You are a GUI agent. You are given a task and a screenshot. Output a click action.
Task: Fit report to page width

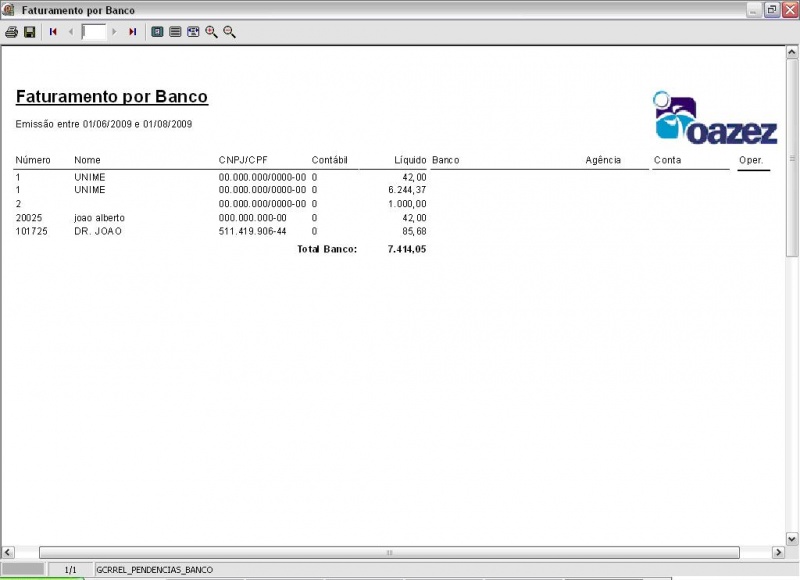tap(193, 32)
